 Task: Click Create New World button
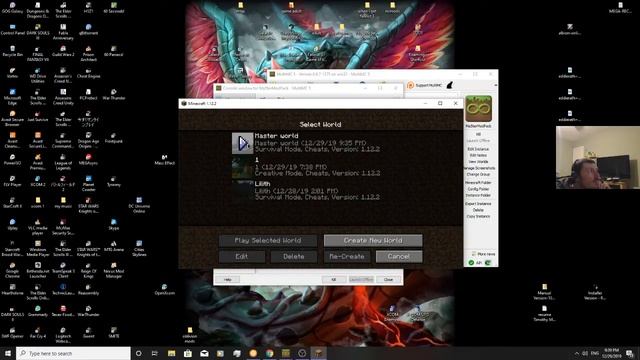click(373, 240)
